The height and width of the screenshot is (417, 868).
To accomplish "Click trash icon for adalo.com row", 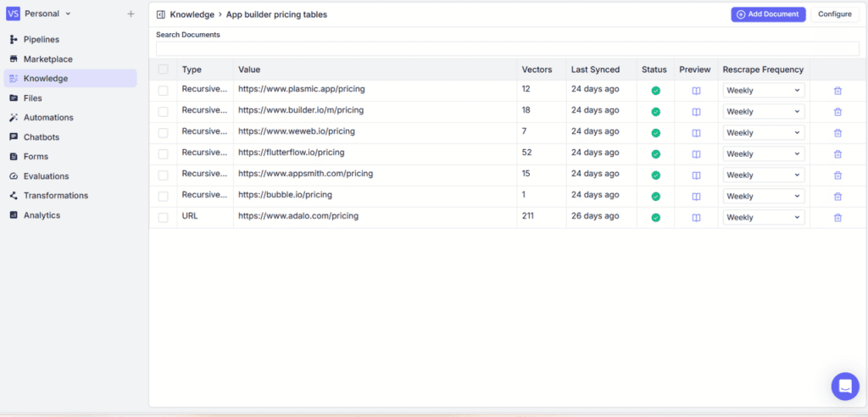I will tap(837, 218).
